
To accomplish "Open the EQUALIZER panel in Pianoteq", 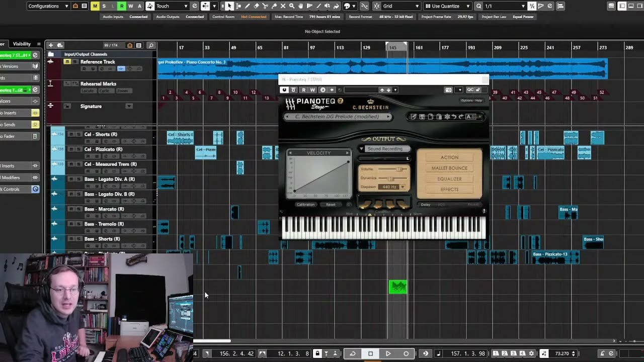I will coord(449,178).
